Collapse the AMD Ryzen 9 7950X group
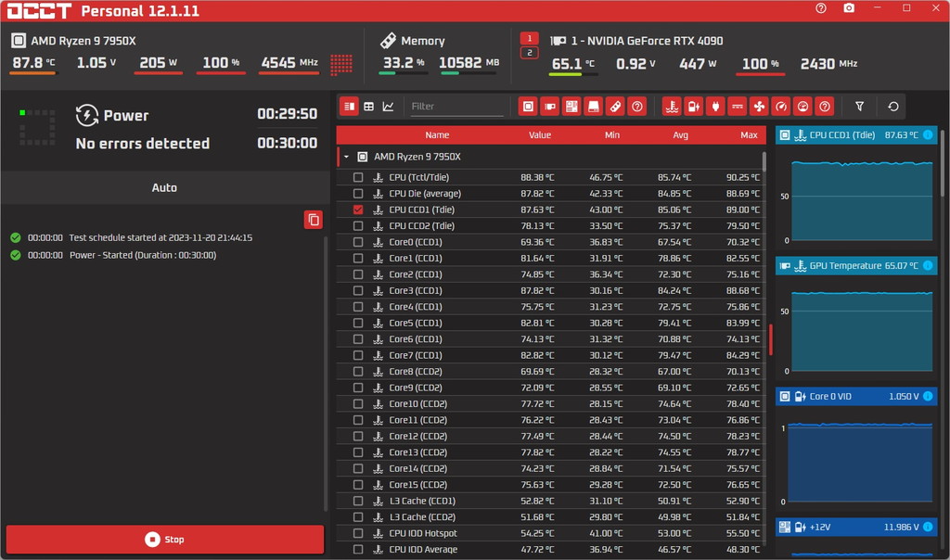 (347, 157)
